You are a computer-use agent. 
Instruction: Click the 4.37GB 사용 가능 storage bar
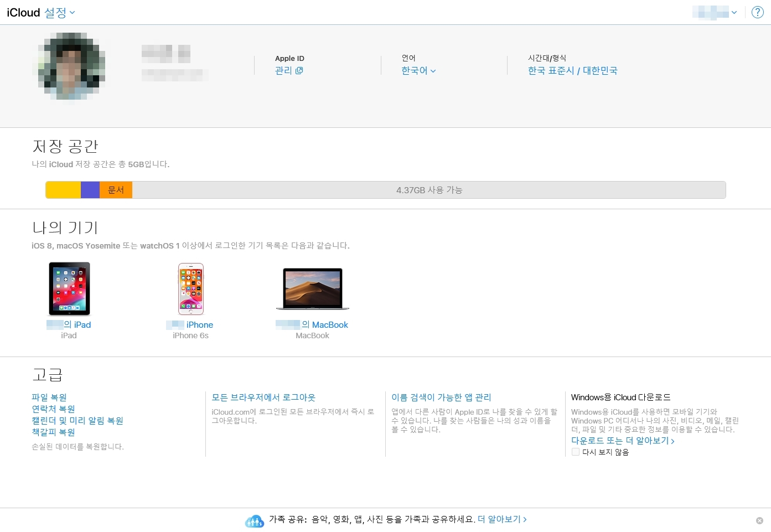[429, 190]
